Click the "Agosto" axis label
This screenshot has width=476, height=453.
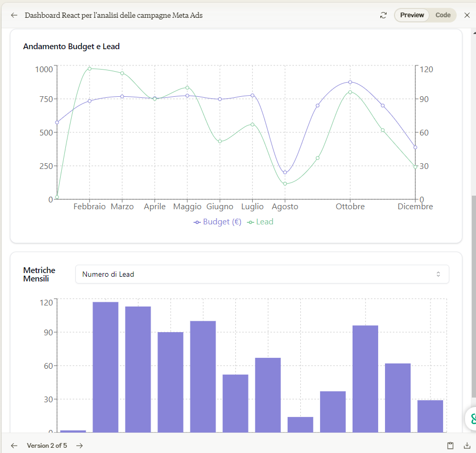coord(285,207)
